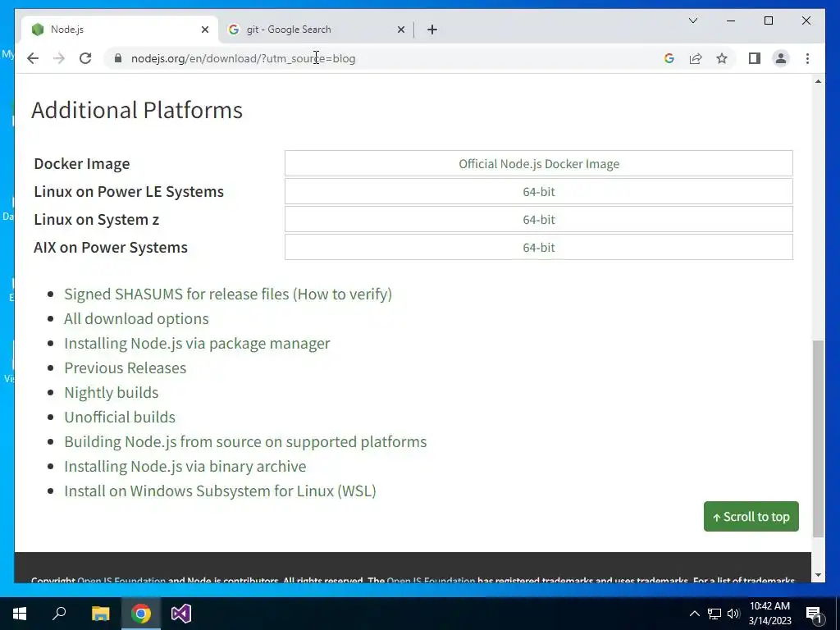Screen dimensions: 840x630
Task: Open Visual Studio from the taskbar
Action: click(181, 614)
